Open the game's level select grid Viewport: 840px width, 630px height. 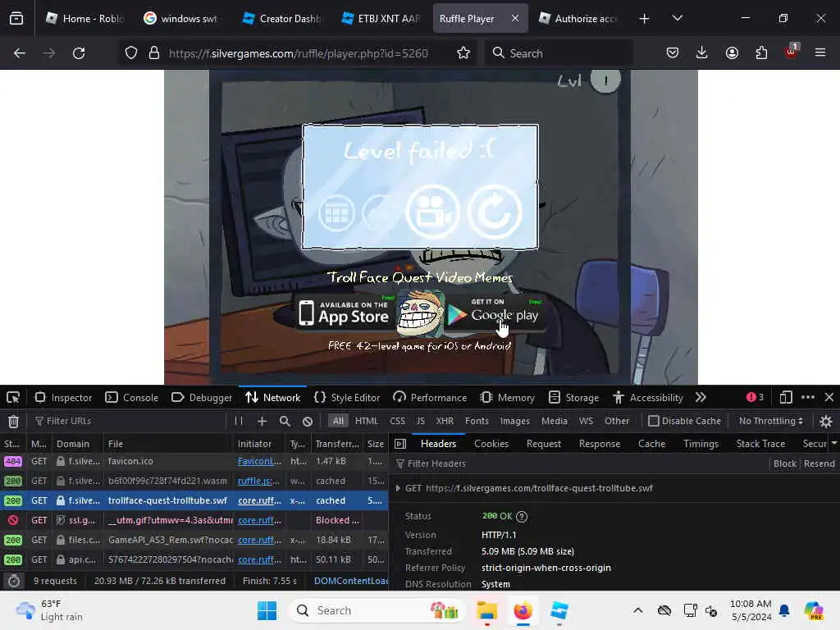click(x=336, y=213)
